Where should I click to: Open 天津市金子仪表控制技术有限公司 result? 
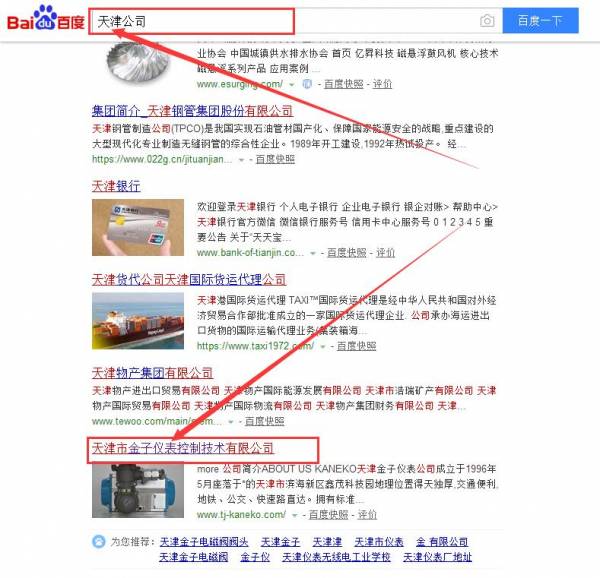(x=183, y=448)
